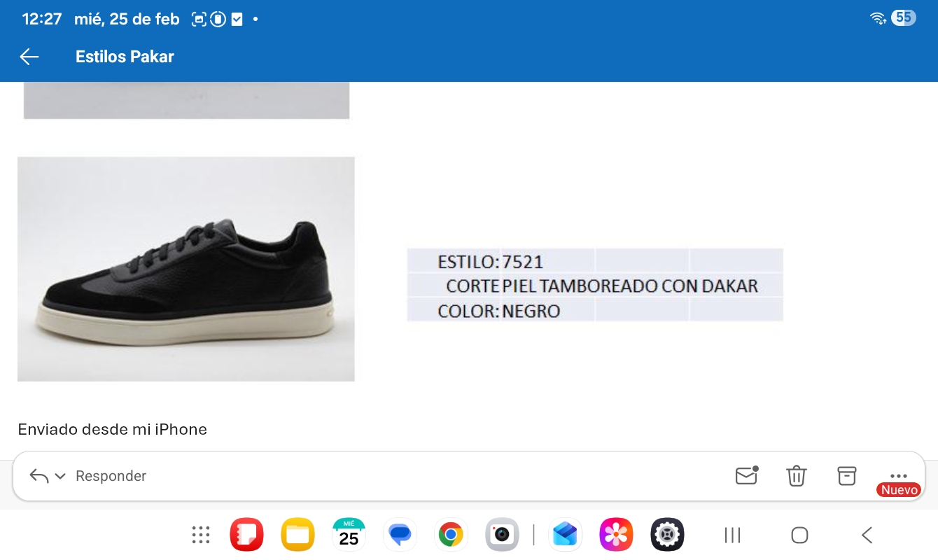Open the three-dot more options menu
This screenshot has height=560, width=938.
pos(898,476)
